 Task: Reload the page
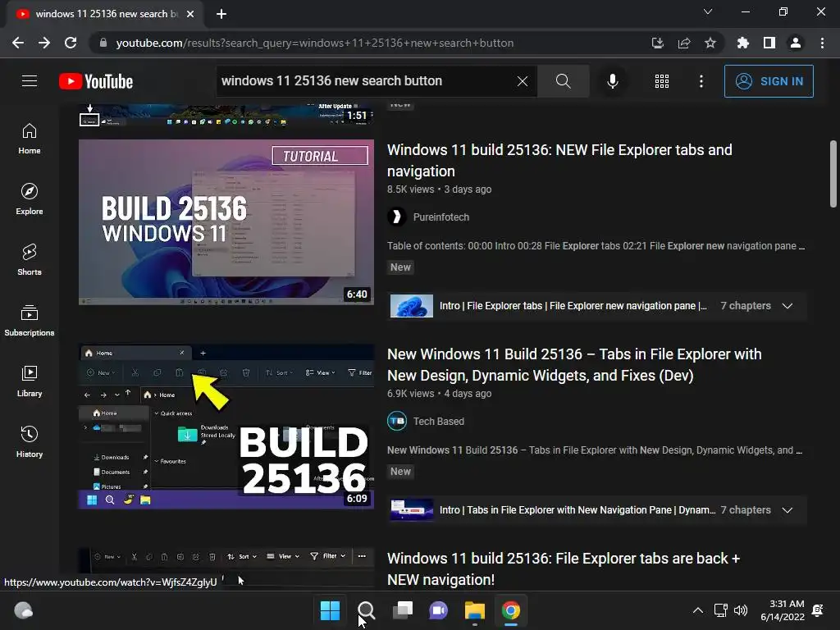(71, 43)
